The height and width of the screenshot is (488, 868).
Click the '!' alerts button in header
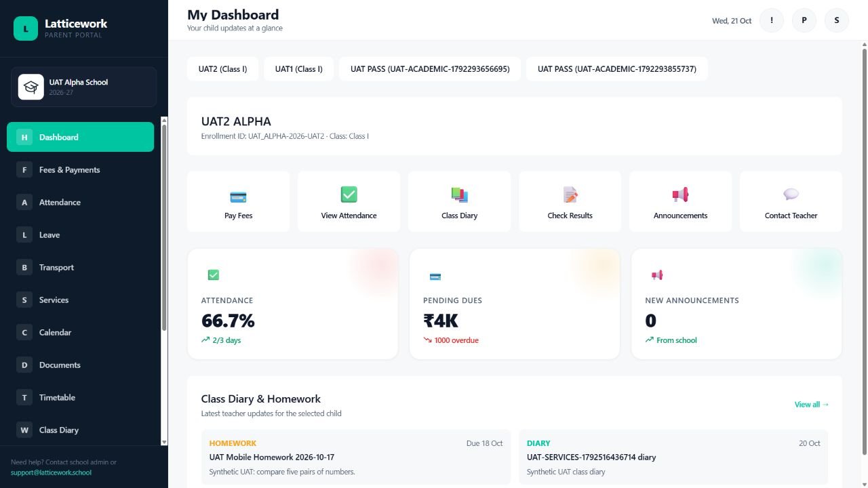(x=772, y=20)
